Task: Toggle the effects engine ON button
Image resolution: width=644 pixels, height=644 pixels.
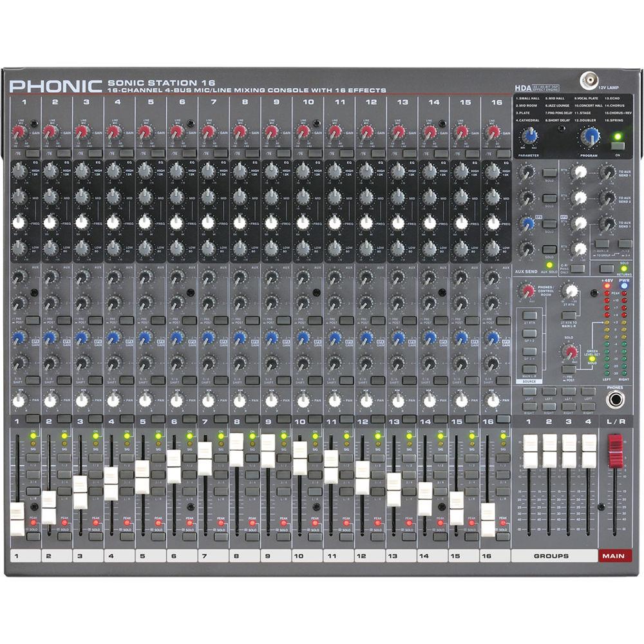Action: (x=617, y=146)
